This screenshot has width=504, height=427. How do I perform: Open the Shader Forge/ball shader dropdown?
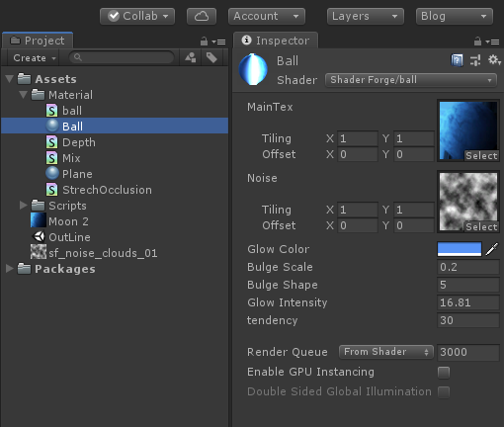point(411,80)
